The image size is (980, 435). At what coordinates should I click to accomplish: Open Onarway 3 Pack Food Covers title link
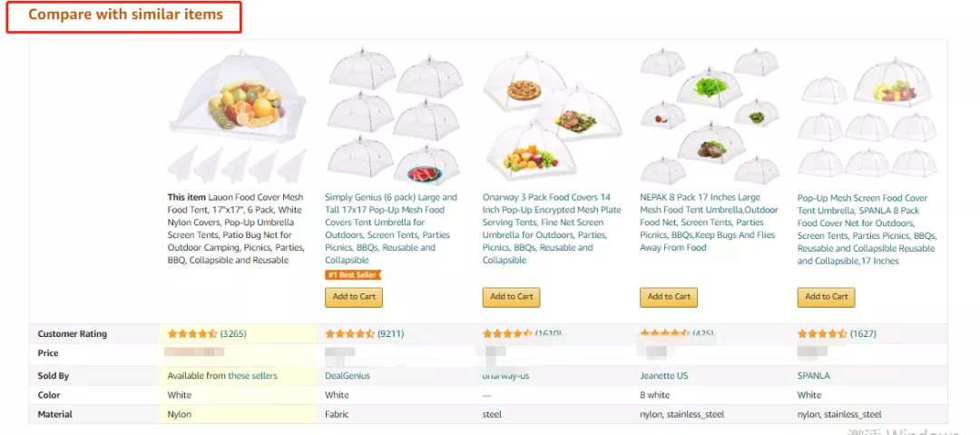click(x=548, y=228)
